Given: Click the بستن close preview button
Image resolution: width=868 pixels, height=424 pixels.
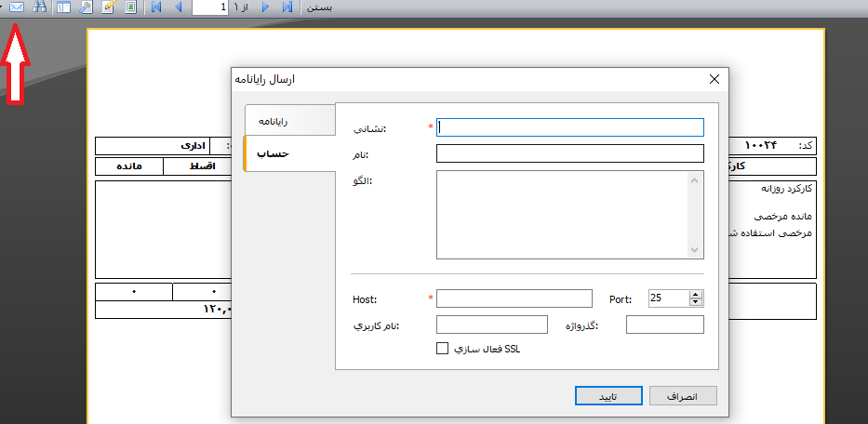Looking at the screenshot, I should tap(319, 7).
